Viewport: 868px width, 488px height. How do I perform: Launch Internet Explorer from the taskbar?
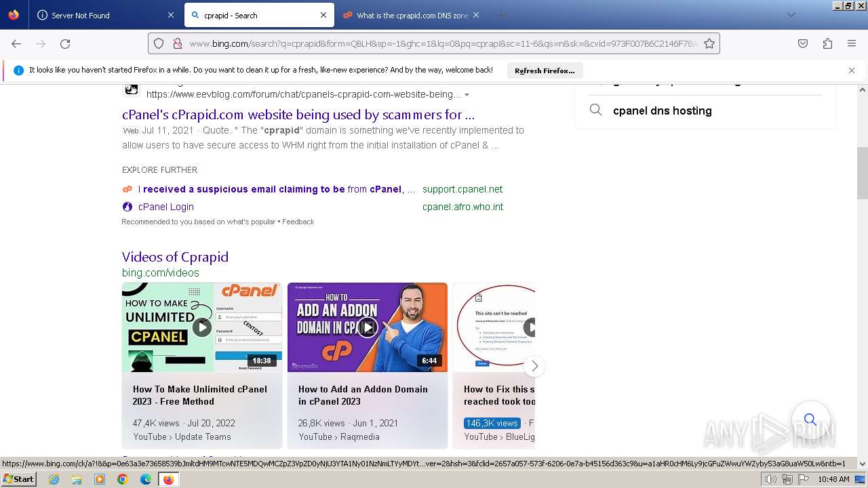click(54, 479)
